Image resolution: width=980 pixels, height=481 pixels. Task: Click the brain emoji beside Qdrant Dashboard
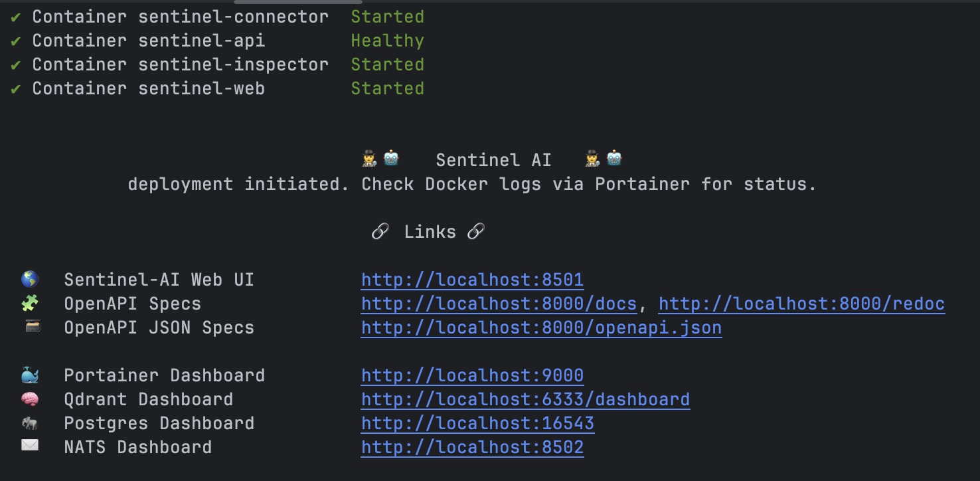click(x=30, y=399)
